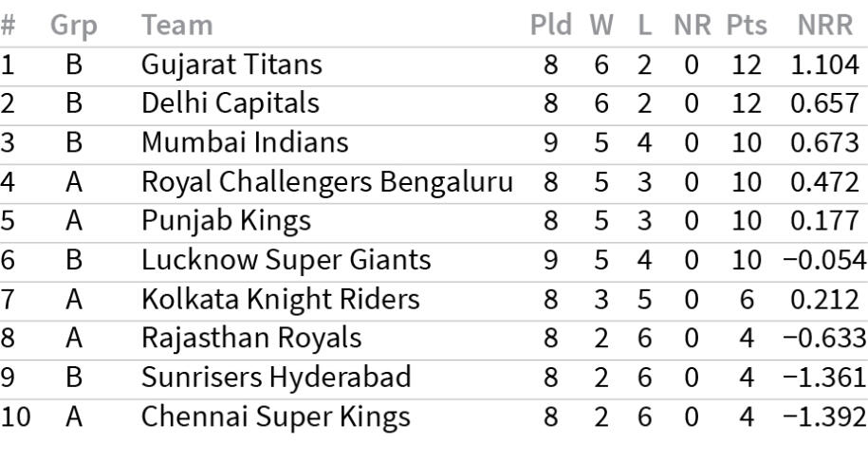
Task: Click the Kolkata Knight Riders team name
Action: (x=280, y=301)
